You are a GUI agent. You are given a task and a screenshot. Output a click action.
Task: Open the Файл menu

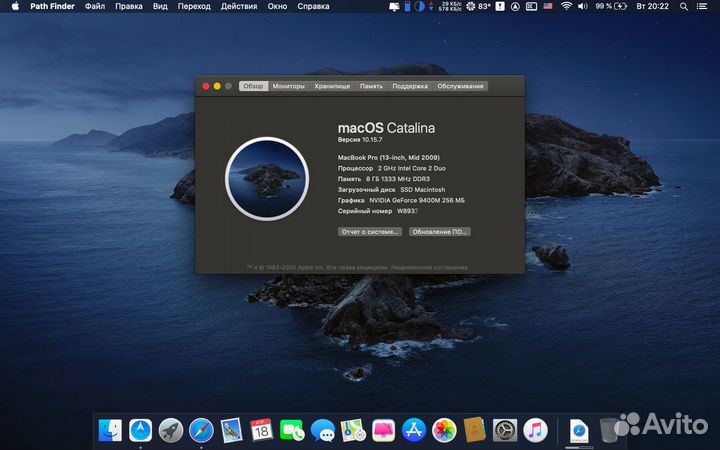95,6
